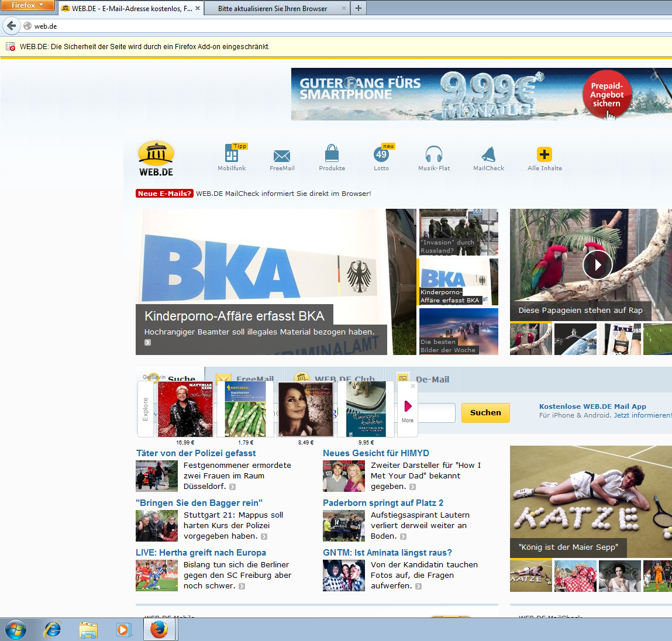This screenshot has height=641, width=672.
Task: Go back with the browser back arrow
Action: (12, 26)
